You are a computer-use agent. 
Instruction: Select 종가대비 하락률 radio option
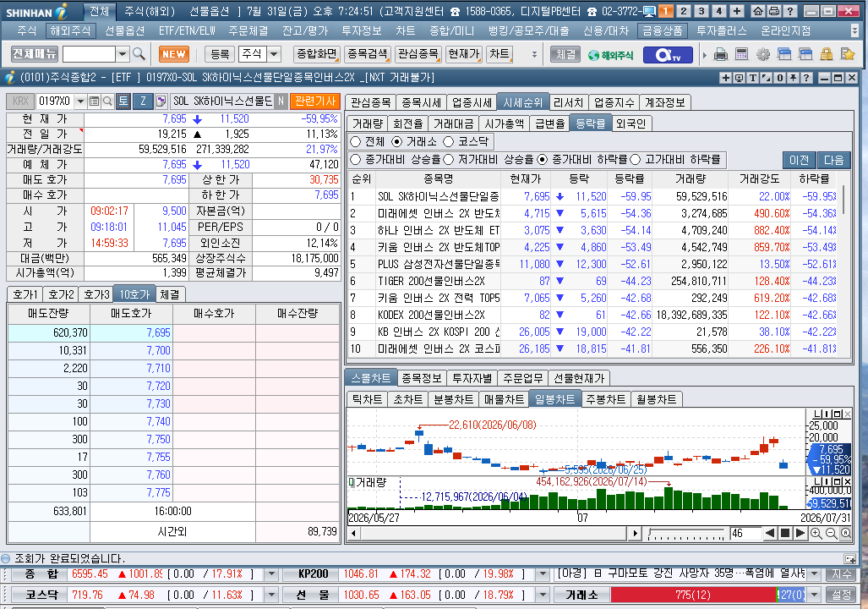click(x=543, y=160)
